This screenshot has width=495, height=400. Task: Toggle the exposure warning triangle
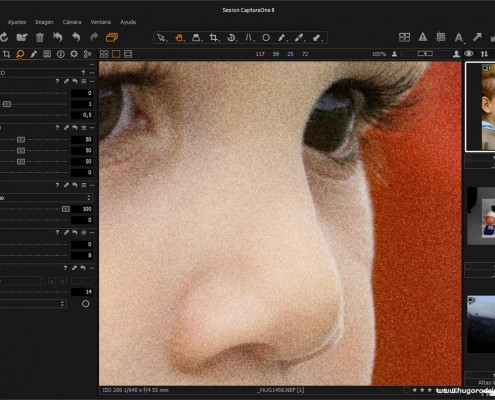pos(423,37)
